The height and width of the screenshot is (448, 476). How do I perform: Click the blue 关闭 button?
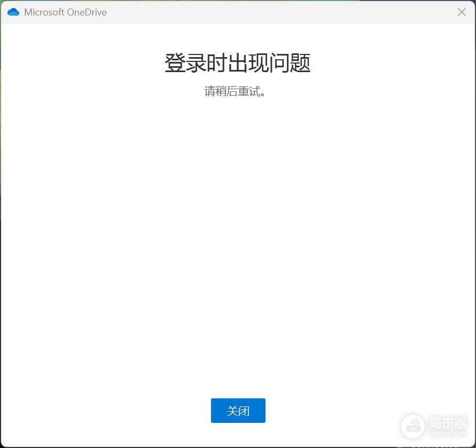(238, 411)
